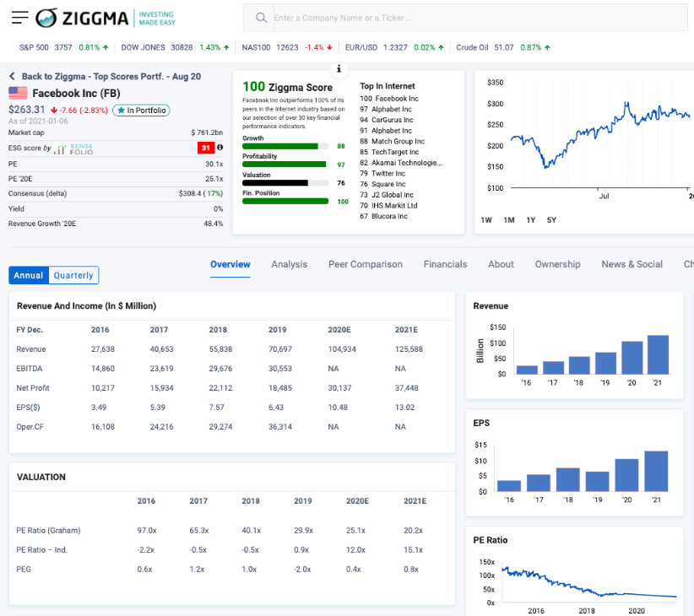This screenshot has width=694, height=616.
Task: Open the hamburger navigation menu
Action: click(x=20, y=18)
